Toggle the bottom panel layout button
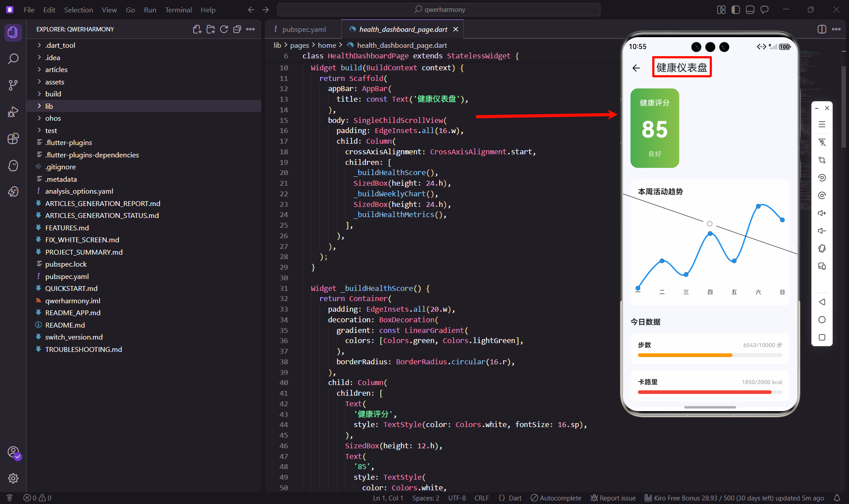 pyautogui.click(x=750, y=10)
